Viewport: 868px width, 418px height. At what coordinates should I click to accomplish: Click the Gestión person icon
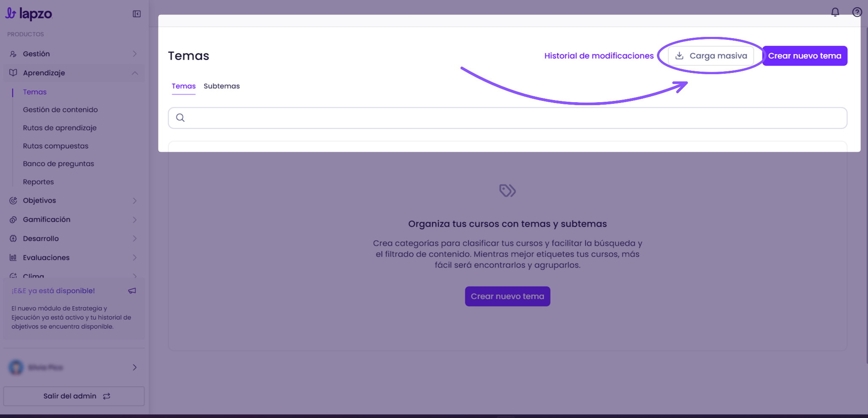13,54
